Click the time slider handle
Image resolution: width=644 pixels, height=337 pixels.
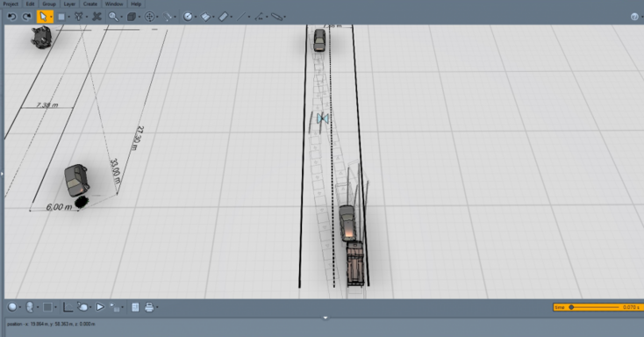pos(571,307)
